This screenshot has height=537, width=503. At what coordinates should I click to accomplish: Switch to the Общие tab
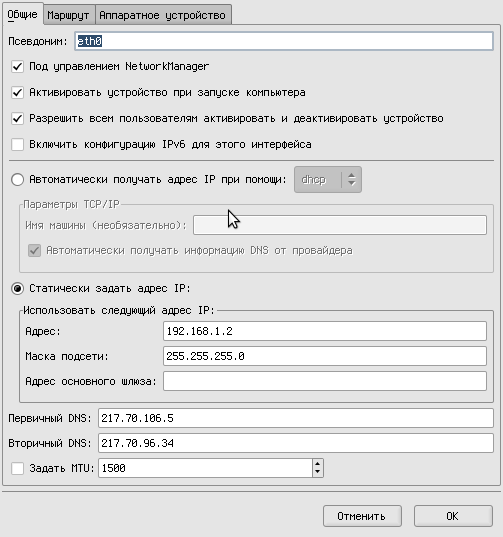click(23, 14)
